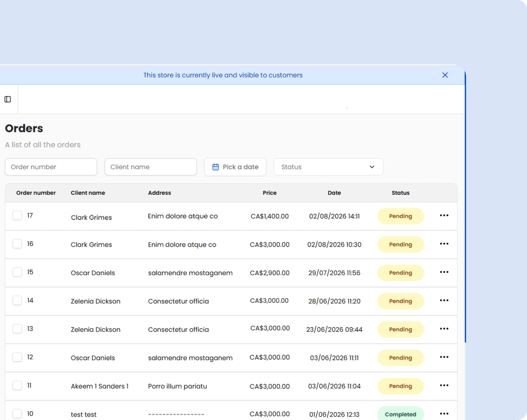The image size is (527, 420).
Task: Open row actions for order 16
Action: pyautogui.click(x=444, y=244)
